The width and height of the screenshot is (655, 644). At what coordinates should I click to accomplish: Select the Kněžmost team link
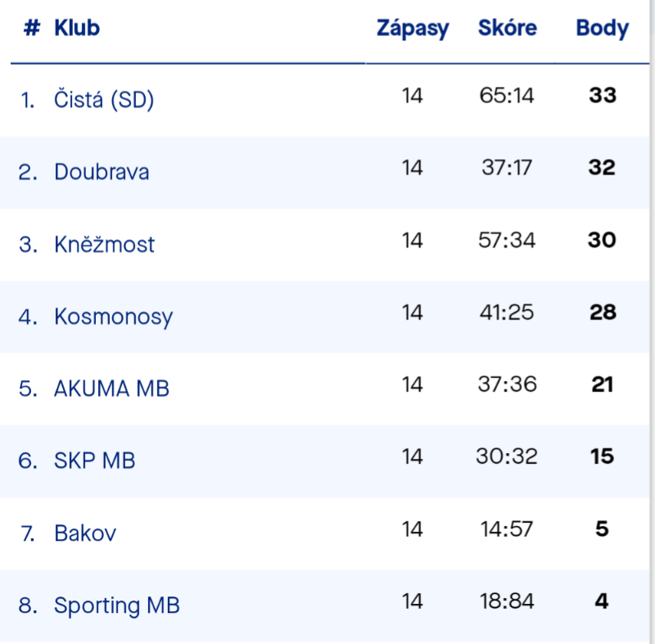pyautogui.click(x=104, y=244)
